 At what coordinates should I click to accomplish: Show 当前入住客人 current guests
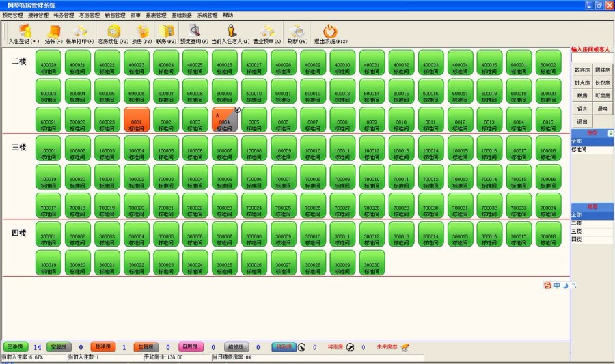point(231,34)
